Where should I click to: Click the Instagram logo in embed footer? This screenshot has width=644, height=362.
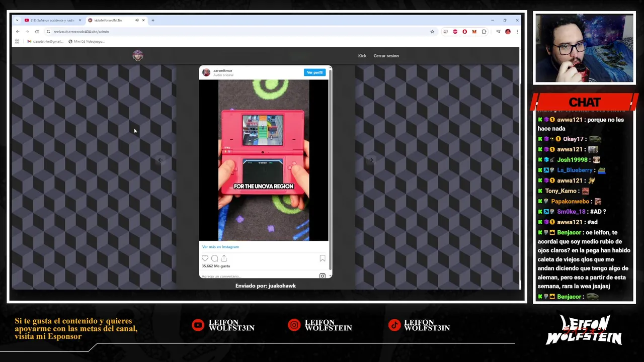coord(323,276)
